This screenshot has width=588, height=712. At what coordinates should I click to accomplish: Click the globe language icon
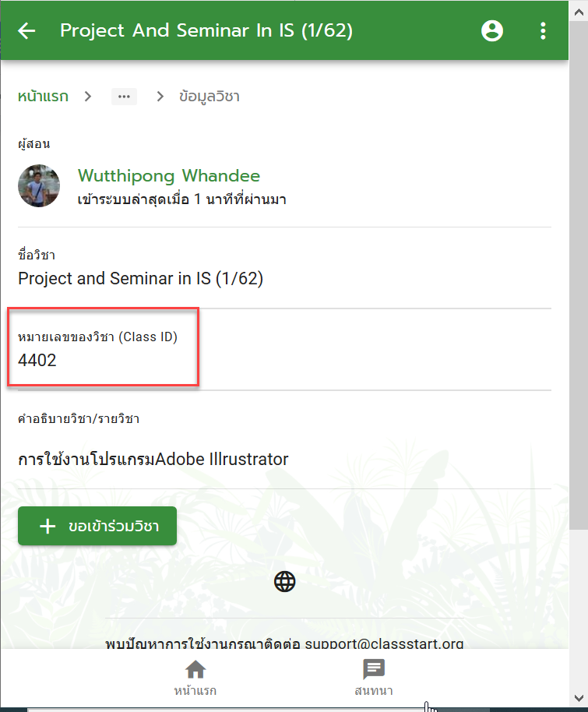[x=285, y=581]
